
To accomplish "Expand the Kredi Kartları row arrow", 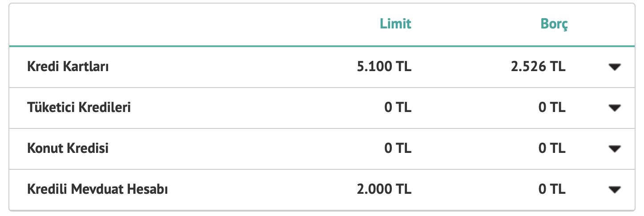I will tap(614, 67).
